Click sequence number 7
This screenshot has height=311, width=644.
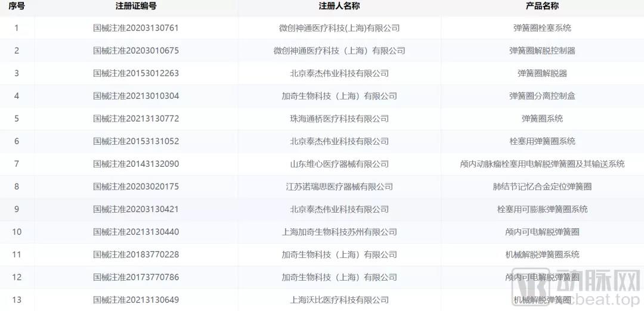coord(17,164)
